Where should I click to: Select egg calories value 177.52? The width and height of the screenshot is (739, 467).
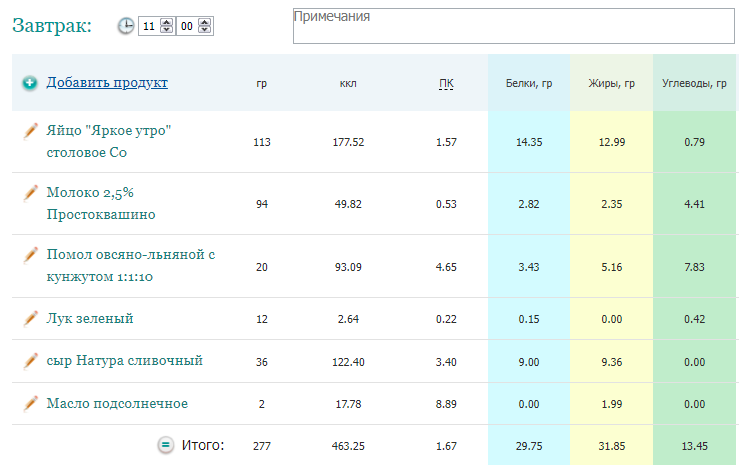pos(348,142)
